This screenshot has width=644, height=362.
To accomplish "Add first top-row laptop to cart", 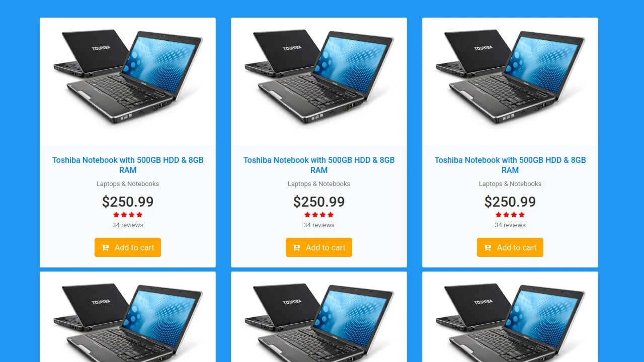I will point(128,247).
